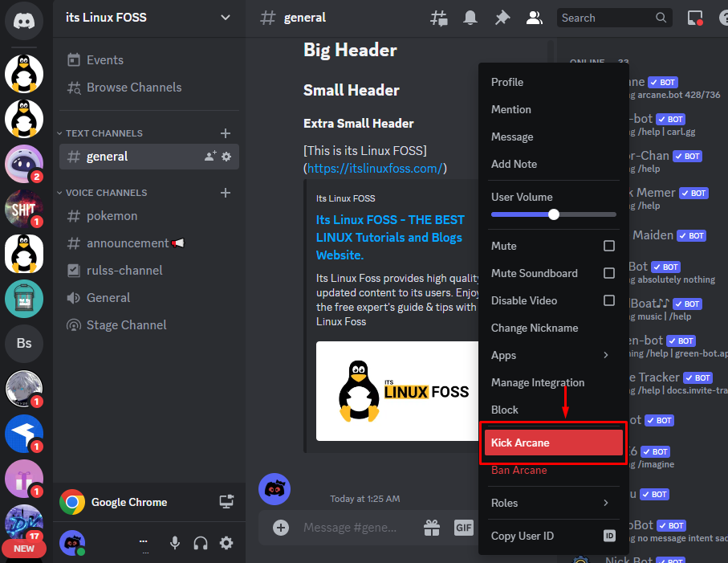This screenshot has width=728, height=563.
Task: Open user avatar in bottom panel
Action: pyautogui.click(x=72, y=543)
